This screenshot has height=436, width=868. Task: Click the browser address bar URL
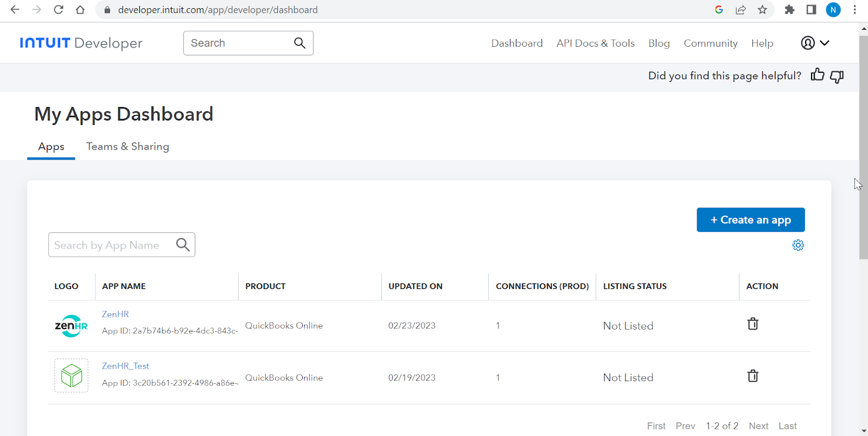tap(218, 10)
